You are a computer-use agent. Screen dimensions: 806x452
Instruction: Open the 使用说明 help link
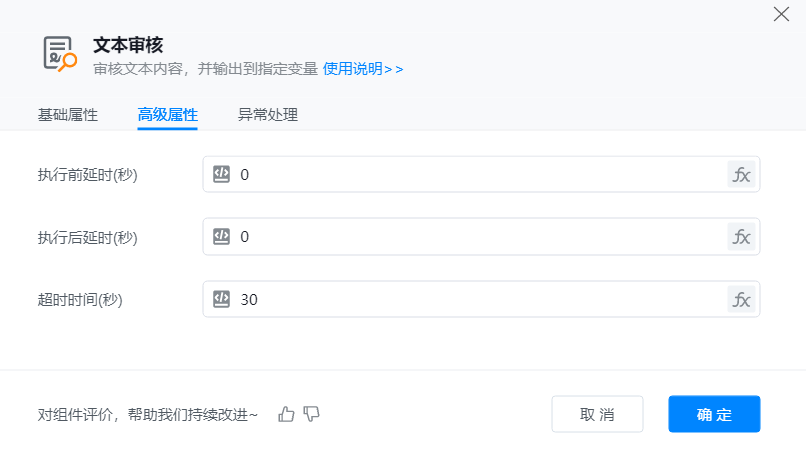pos(363,69)
